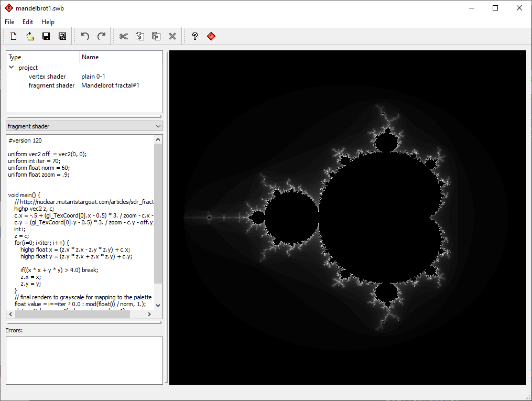Open the Edit menu

pos(28,21)
